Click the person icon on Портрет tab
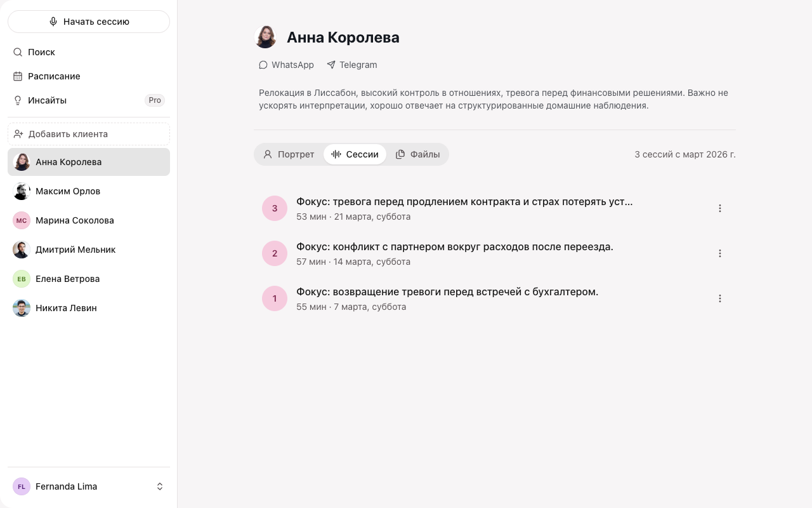The height and width of the screenshot is (508, 812). pyautogui.click(x=268, y=154)
